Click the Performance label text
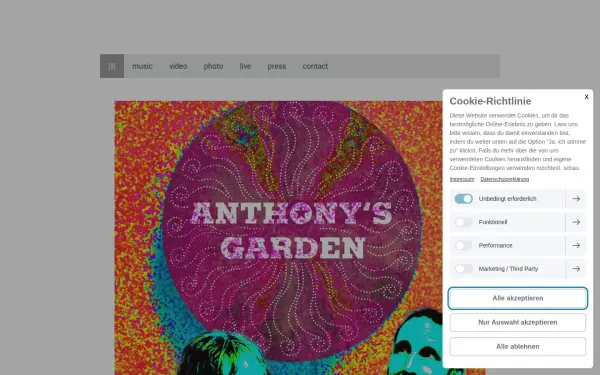 pos(496,245)
